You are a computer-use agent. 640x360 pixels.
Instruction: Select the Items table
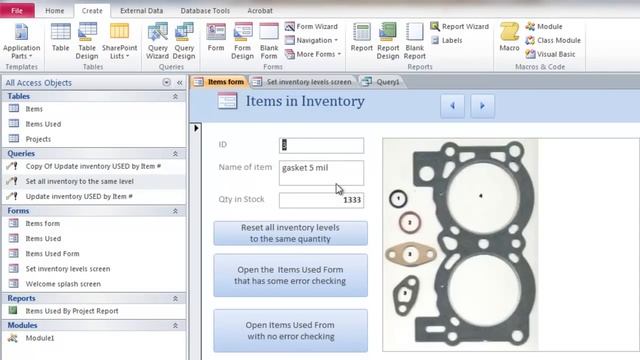pos(94,109)
